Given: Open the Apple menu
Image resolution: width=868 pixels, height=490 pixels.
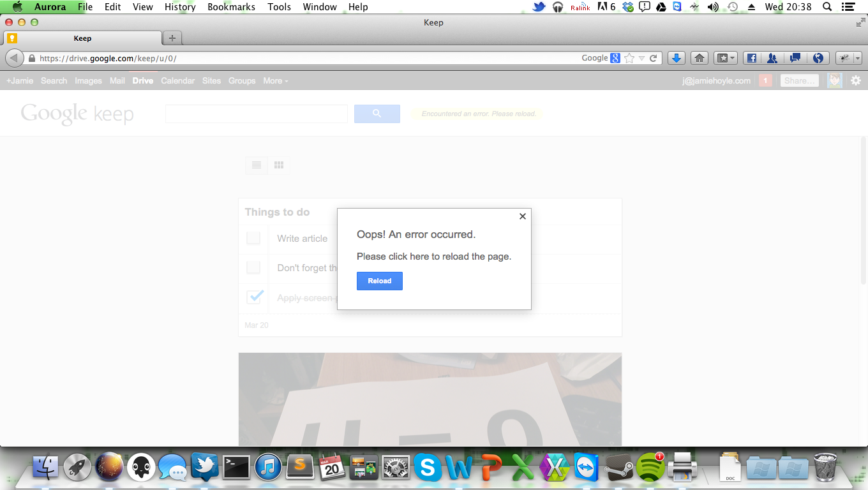Looking at the screenshot, I should click(17, 7).
